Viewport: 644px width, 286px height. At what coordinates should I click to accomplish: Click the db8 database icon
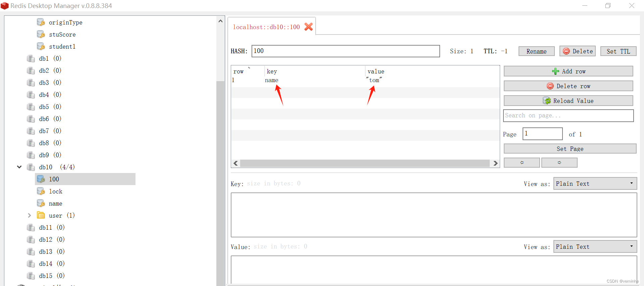[31, 143]
